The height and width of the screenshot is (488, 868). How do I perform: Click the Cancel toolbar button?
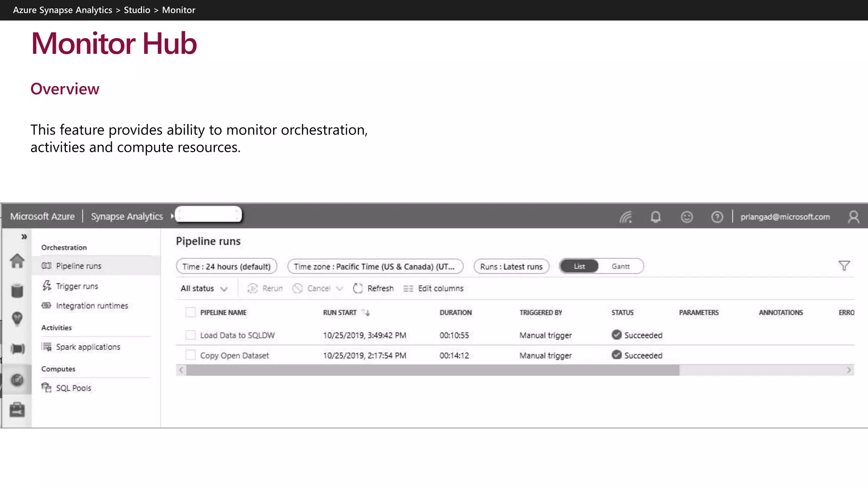pyautogui.click(x=312, y=288)
